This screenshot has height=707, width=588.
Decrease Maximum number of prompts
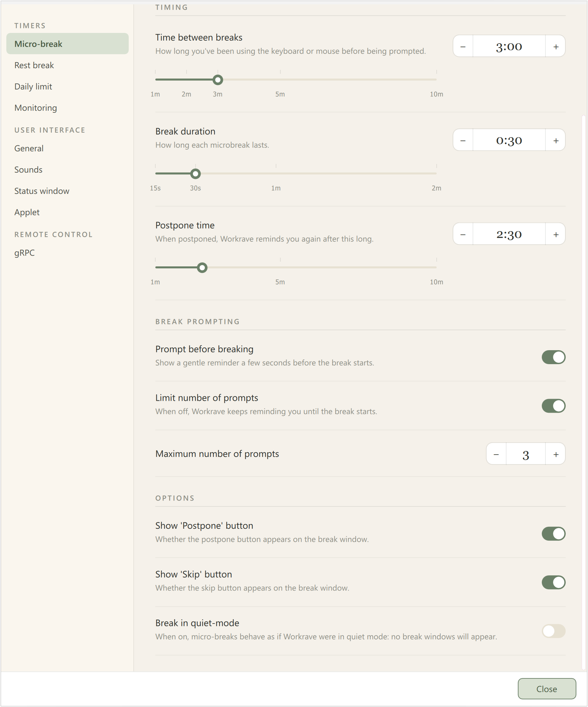[497, 455]
